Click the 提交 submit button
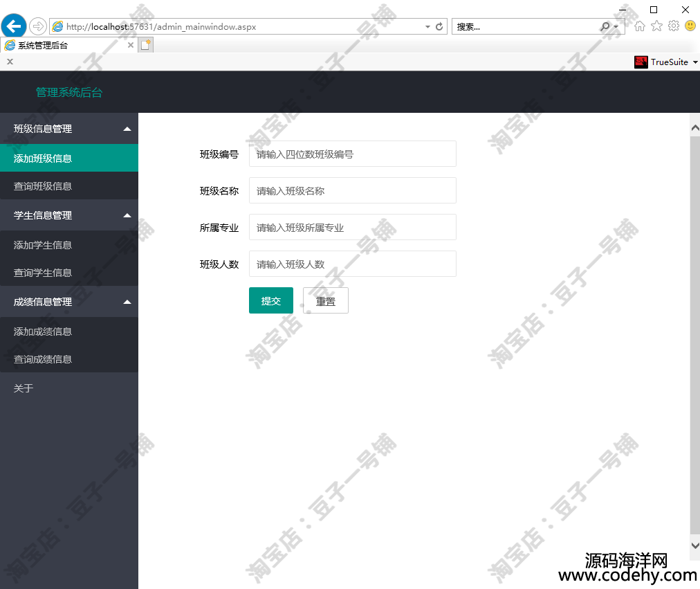Image resolution: width=700 pixels, height=589 pixels. pyautogui.click(x=271, y=300)
